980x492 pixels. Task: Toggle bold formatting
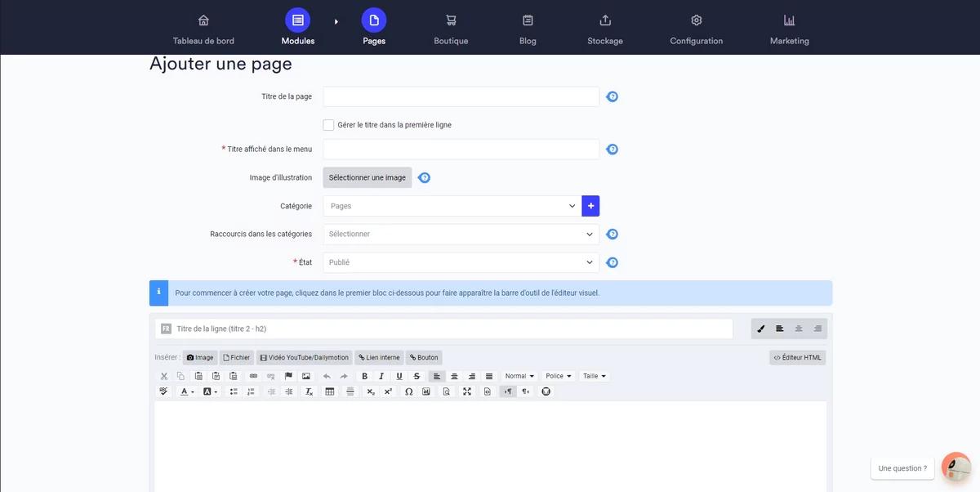(x=364, y=376)
